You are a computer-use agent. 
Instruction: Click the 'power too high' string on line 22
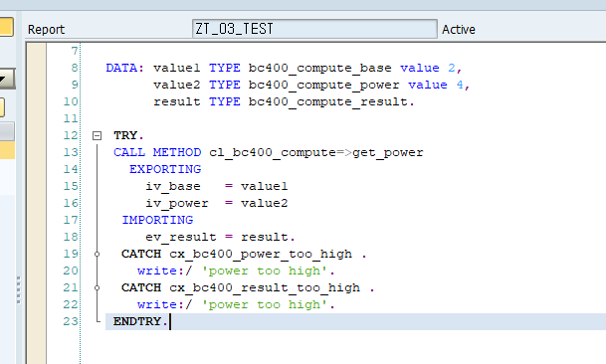(x=265, y=305)
